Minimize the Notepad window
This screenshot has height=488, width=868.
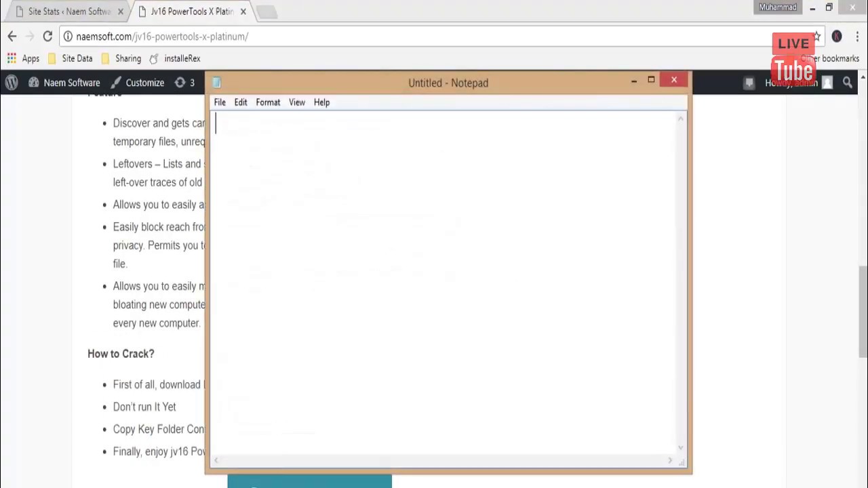634,81
